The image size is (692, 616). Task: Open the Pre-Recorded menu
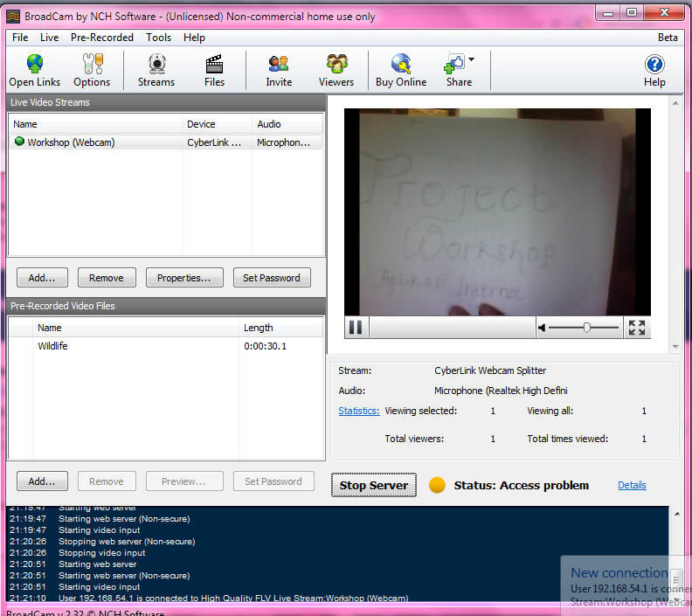click(102, 38)
